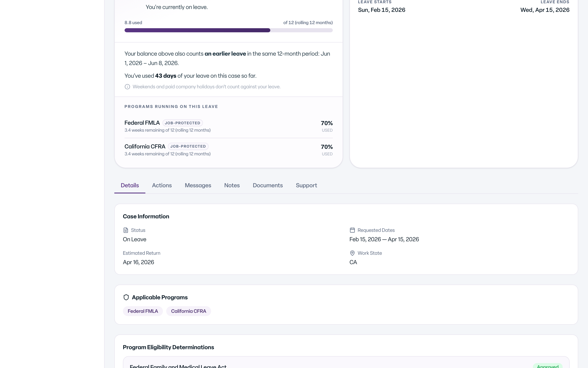Click the 'Federal FMLA' row title
Viewport: 588px width, 368px height.
(x=142, y=123)
